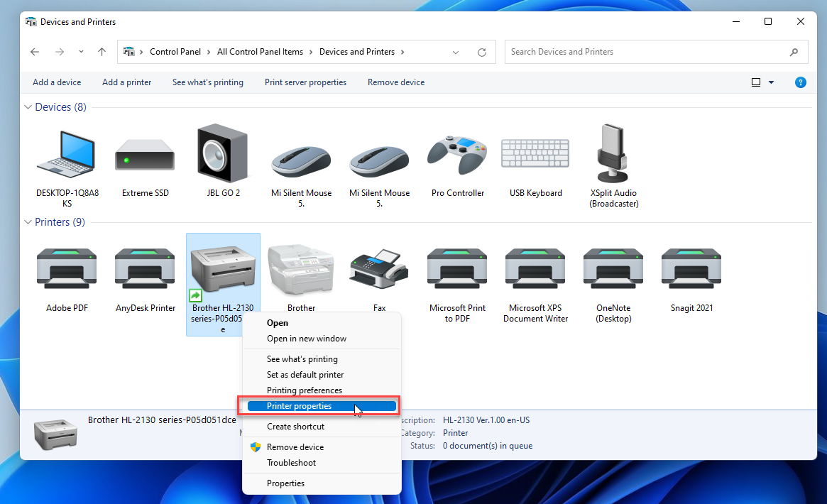Click the Search Devices and Printers field
This screenshot has width=827, height=504.
(656, 52)
